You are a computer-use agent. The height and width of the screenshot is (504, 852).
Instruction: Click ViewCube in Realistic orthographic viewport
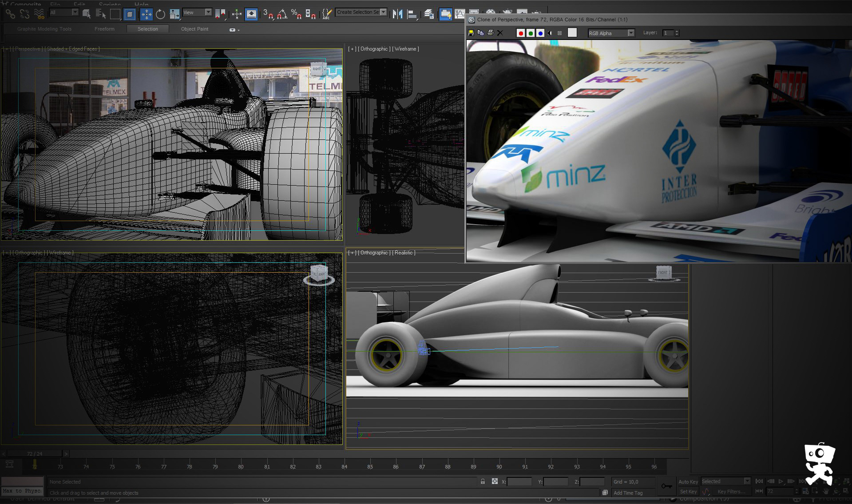click(x=663, y=273)
